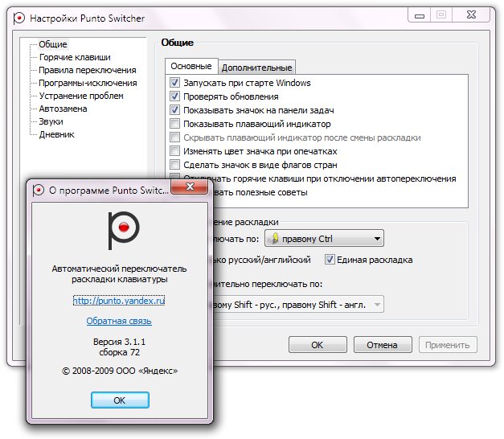The width and height of the screenshot is (504, 439).
Task: Click the "Отмена" button
Action: point(382,345)
